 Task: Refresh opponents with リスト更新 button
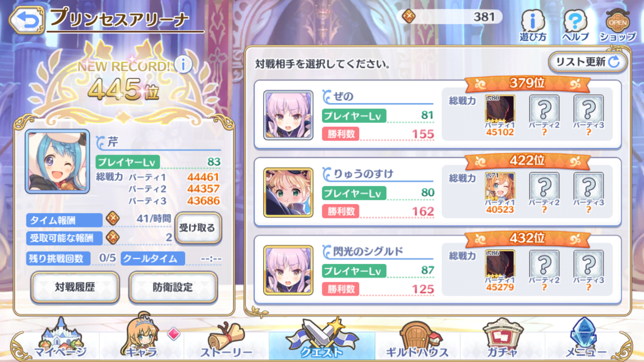click(588, 62)
